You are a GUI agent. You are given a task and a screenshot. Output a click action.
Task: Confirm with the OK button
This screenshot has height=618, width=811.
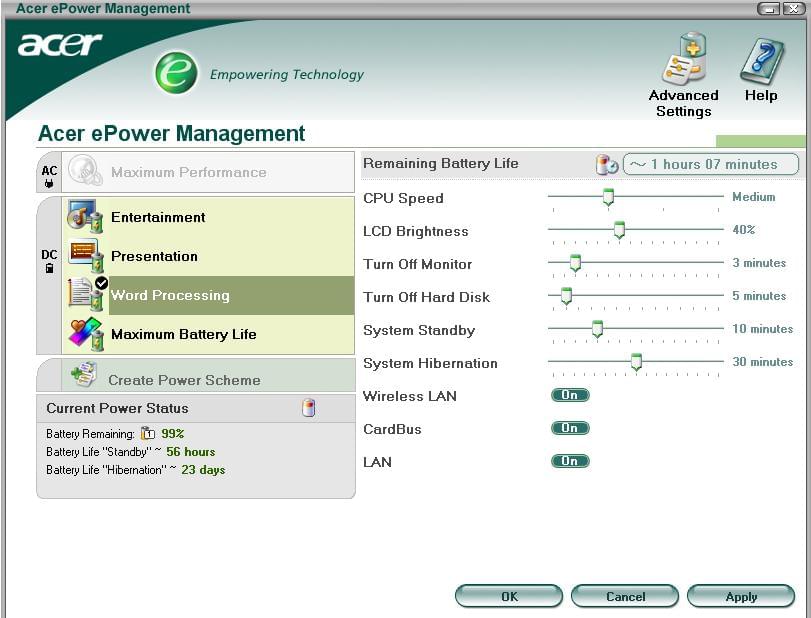pyautogui.click(x=509, y=596)
